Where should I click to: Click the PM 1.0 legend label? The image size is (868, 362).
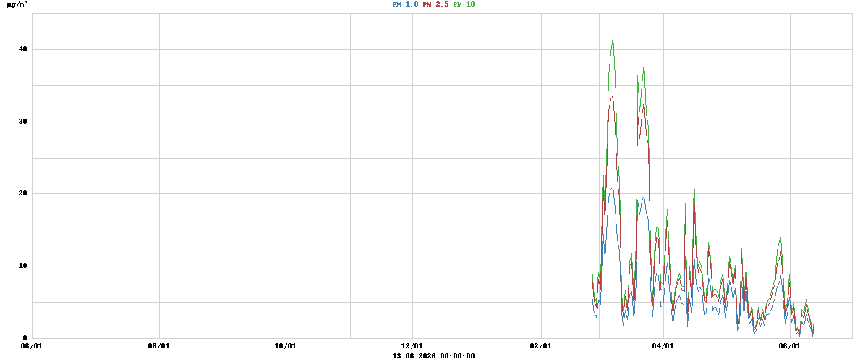click(x=405, y=4)
